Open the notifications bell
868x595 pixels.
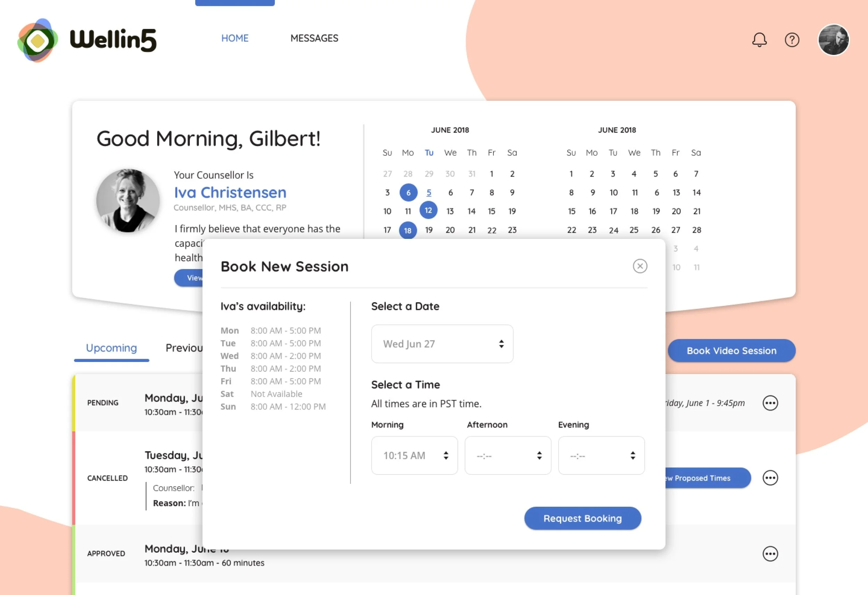point(759,40)
